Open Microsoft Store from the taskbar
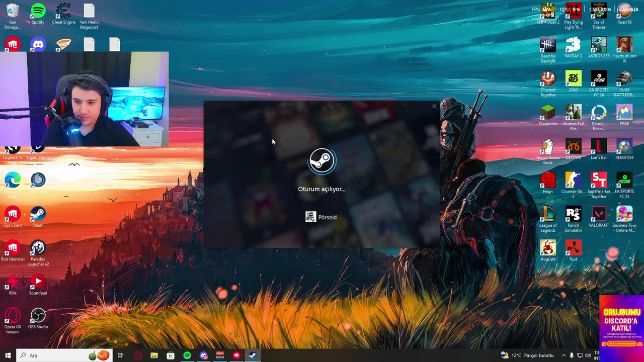 pyautogui.click(x=171, y=355)
